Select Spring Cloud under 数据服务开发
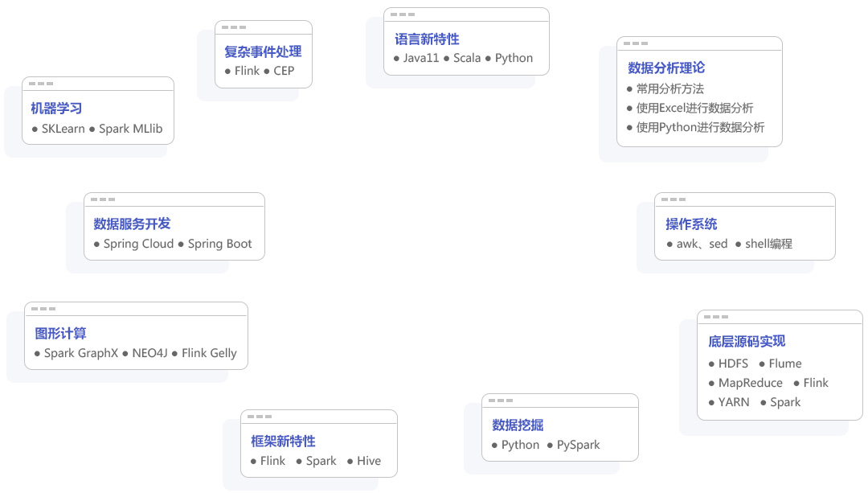 pyautogui.click(x=138, y=244)
